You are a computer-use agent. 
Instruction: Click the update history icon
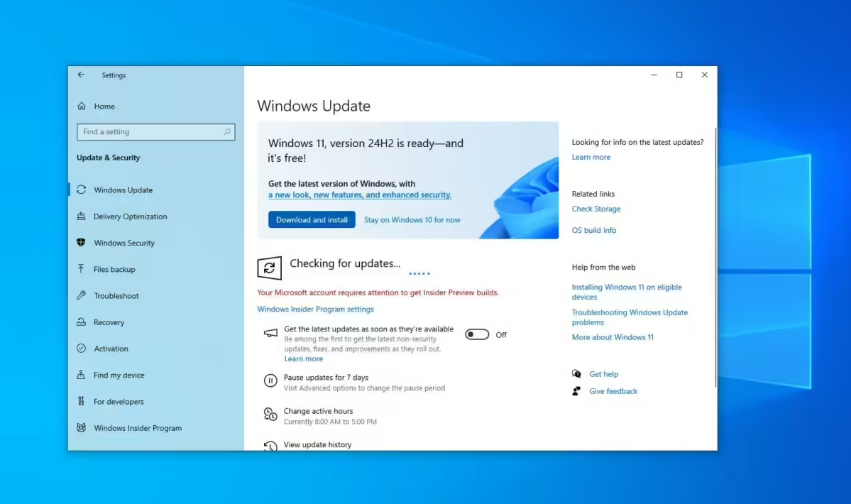[x=270, y=446]
